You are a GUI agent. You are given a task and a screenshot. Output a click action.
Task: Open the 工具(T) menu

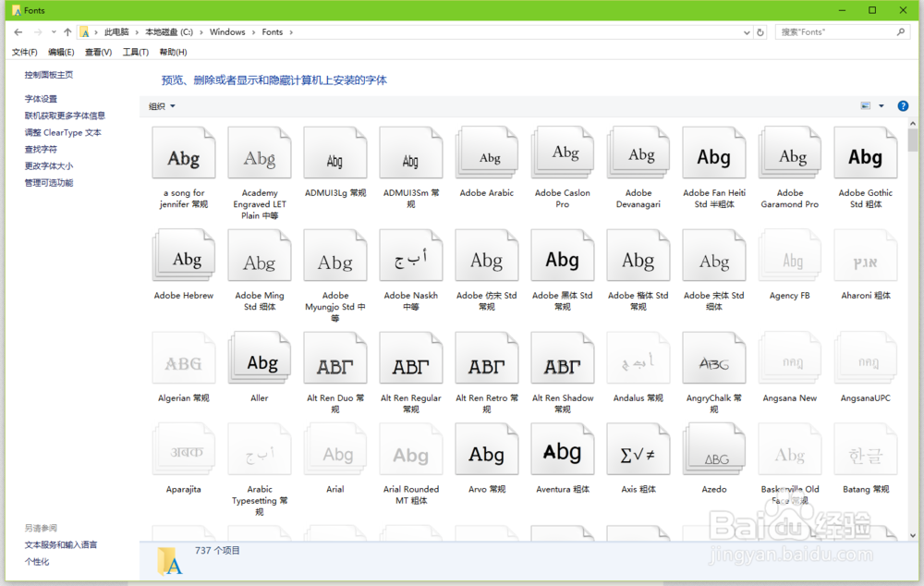[136, 52]
